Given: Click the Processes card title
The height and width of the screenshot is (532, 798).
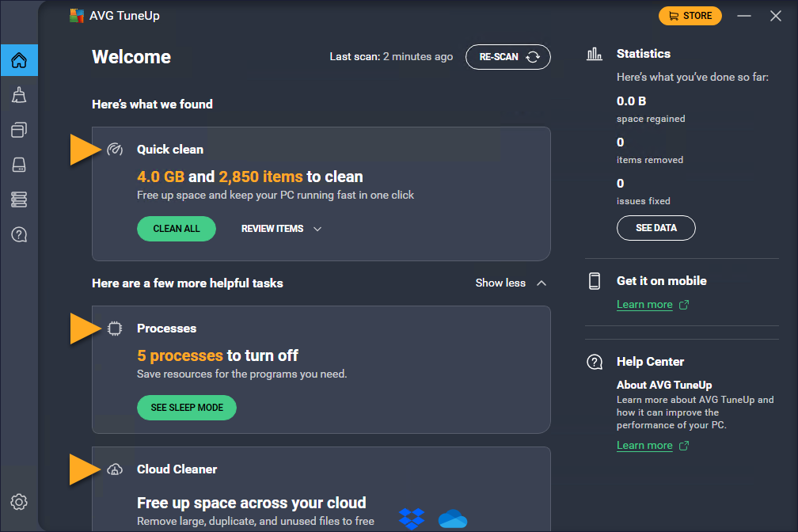Looking at the screenshot, I should (x=166, y=329).
